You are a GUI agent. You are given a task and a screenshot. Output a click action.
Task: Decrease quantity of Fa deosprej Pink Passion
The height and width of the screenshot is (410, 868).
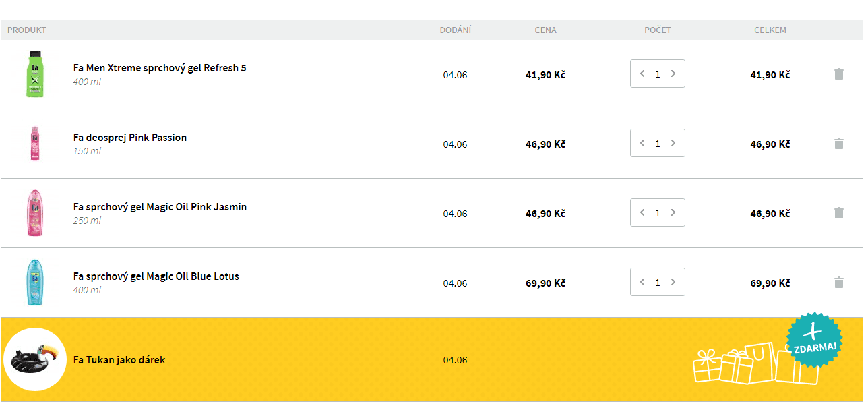click(642, 143)
